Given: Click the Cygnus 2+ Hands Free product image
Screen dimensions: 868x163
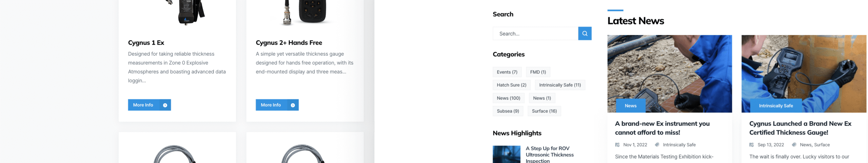Looking at the screenshot, I should pyautogui.click(x=305, y=13).
